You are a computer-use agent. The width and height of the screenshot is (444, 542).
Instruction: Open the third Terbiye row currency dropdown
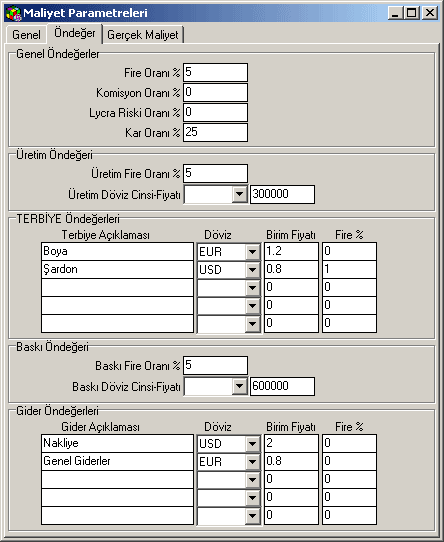[x=252, y=288]
